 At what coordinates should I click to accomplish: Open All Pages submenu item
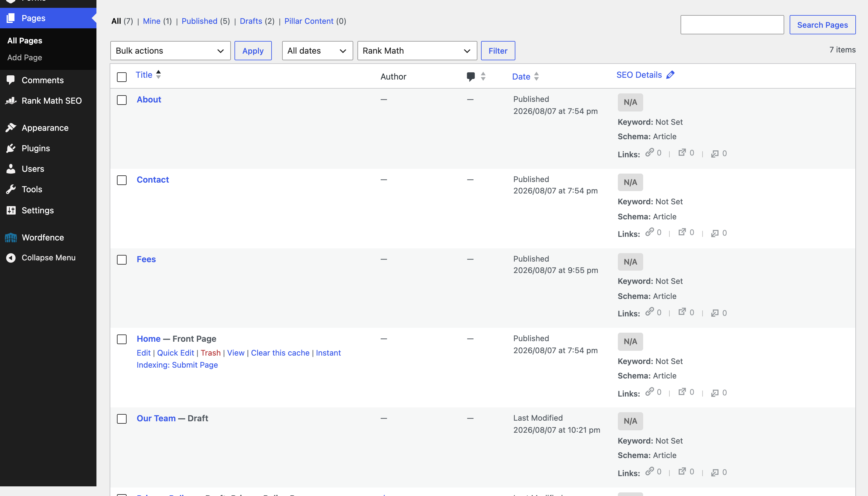click(x=24, y=41)
